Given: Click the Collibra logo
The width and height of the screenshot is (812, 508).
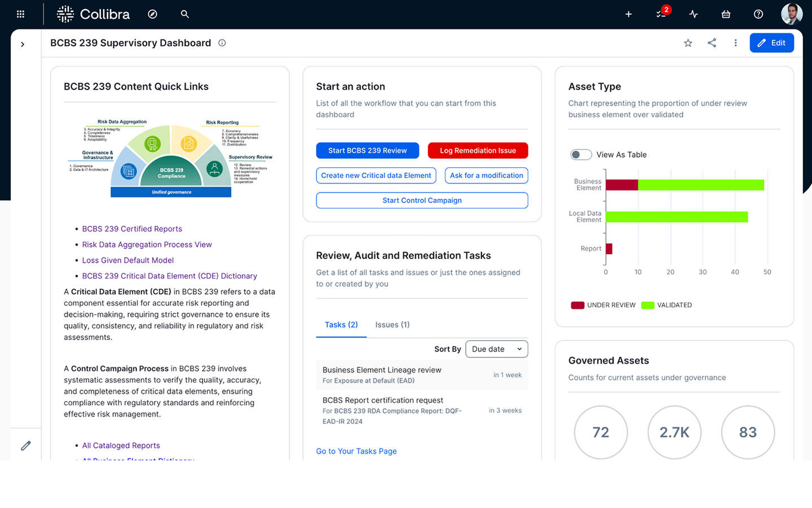Looking at the screenshot, I should point(93,14).
